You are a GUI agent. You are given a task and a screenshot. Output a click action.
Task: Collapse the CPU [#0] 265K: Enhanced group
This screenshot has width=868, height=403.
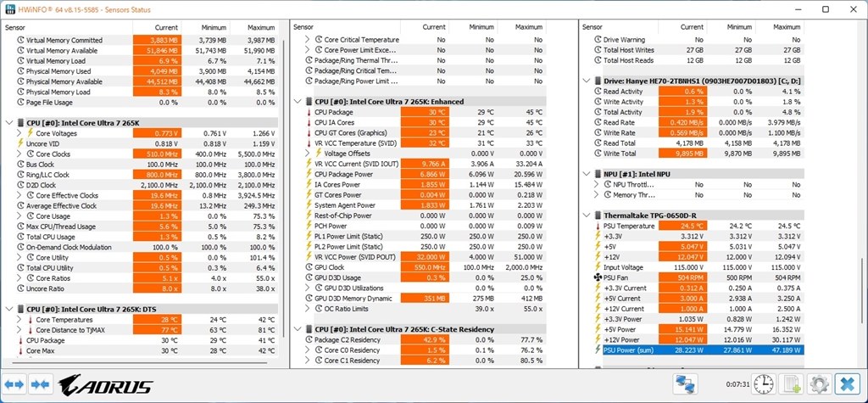(x=298, y=102)
